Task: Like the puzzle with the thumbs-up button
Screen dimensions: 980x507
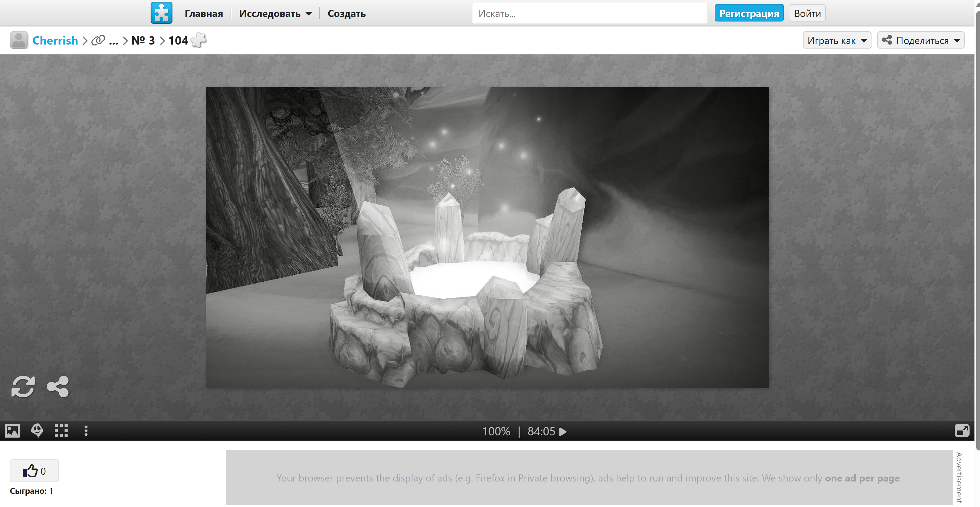Action: pyautogui.click(x=34, y=471)
